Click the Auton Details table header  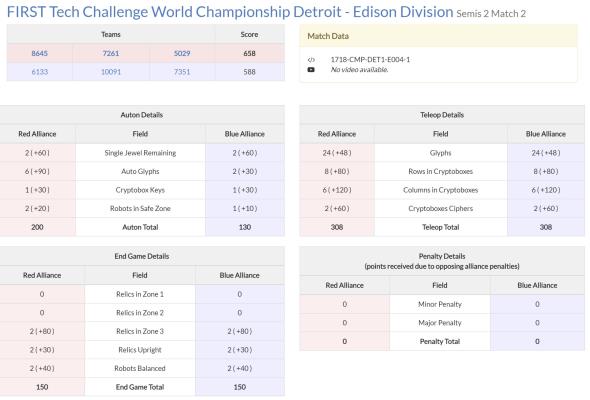point(142,115)
